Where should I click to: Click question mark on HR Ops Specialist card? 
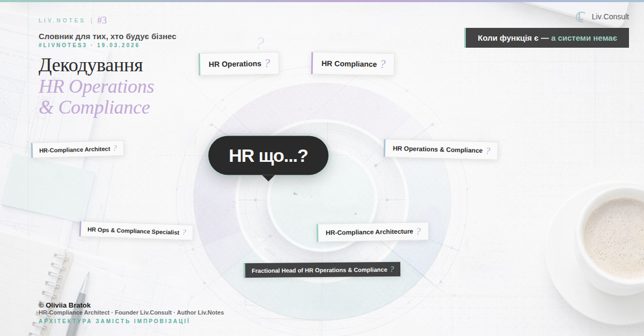tap(184, 232)
